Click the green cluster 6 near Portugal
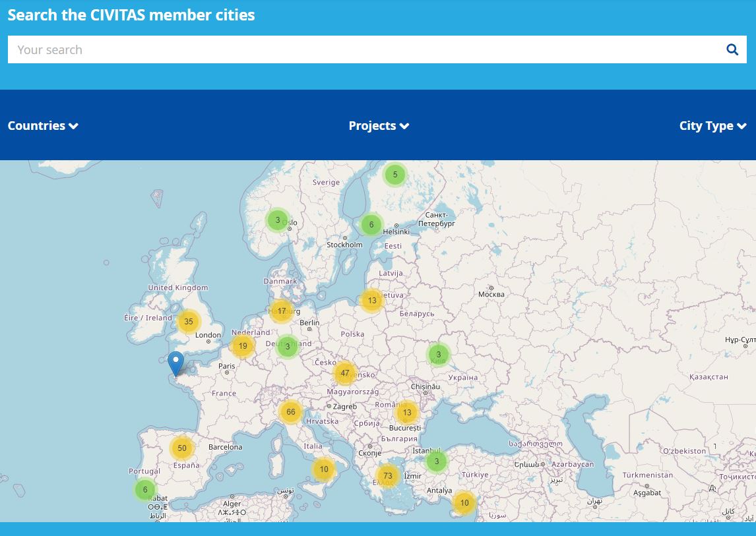Screen dimensions: 756x536 click(x=144, y=490)
